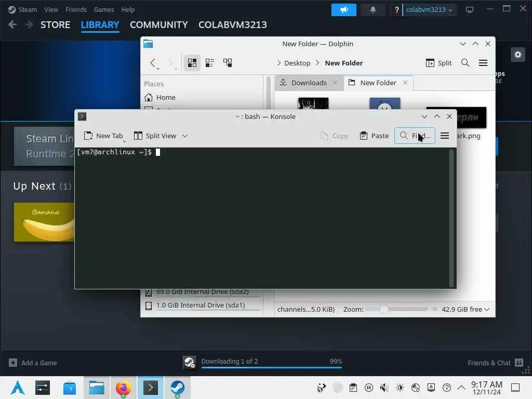Viewport: 532px width, 399px height.
Task: Click the black-and-white image thumbnail in Dolphin
Action: 313,103
